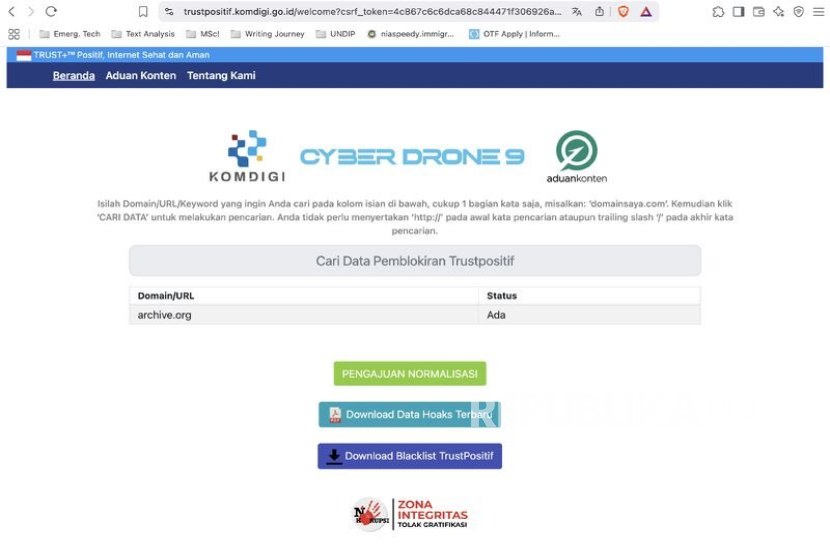Open the MSc! bookmarks folder
The image size is (830, 556).
[x=202, y=34]
